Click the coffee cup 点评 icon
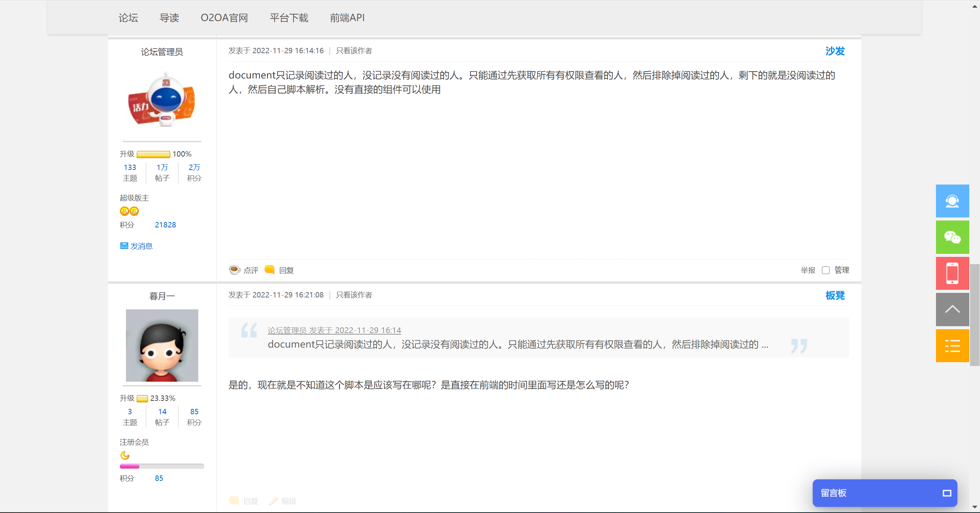980x513 pixels. pyautogui.click(x=234, y=270)
